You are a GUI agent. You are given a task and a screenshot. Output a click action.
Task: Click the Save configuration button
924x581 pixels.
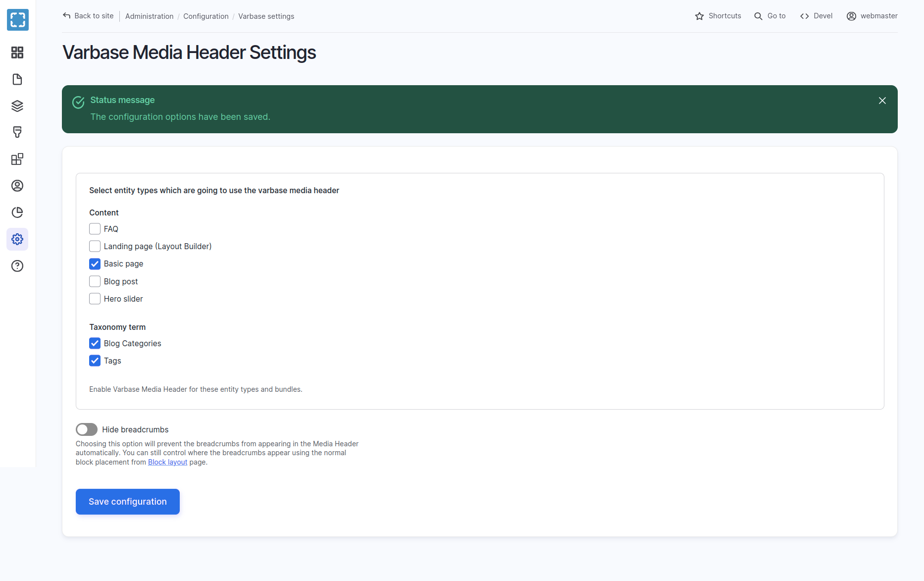point(128,502)
